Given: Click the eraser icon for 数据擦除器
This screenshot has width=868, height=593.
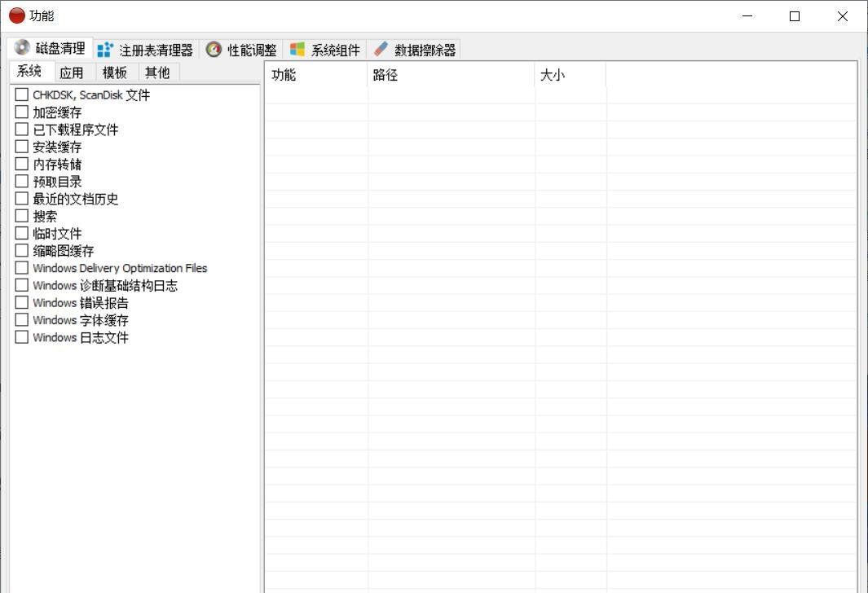Looking at the screenshot, I should pyautogui.click(x=381, y=49).
